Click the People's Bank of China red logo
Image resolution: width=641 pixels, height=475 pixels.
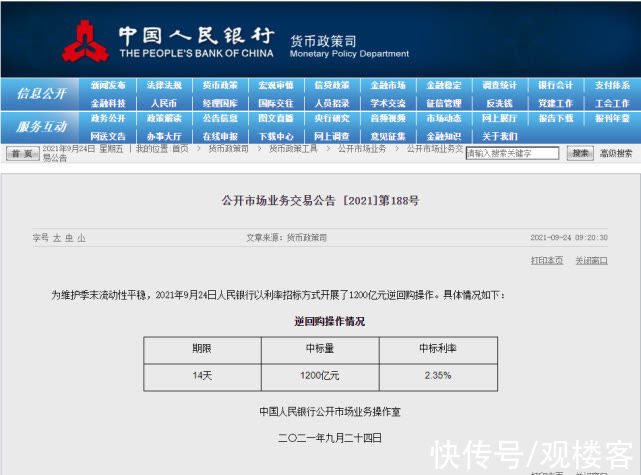tap(85, 41)
